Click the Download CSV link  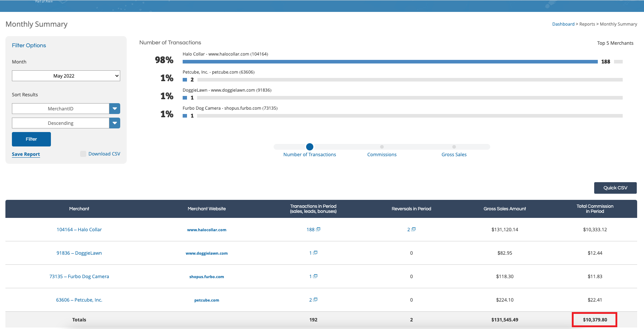tap(104, 154)
